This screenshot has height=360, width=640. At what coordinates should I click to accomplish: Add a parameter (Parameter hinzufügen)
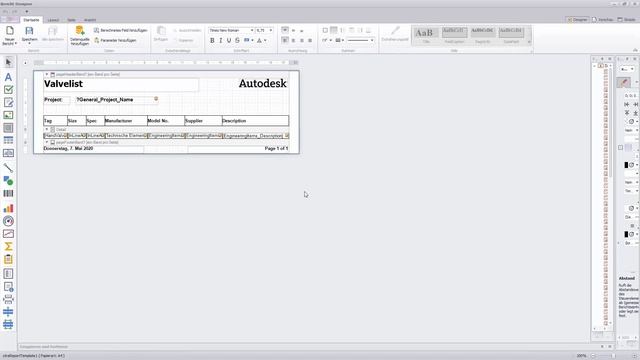pyautogui.click(x=115, y=40)
